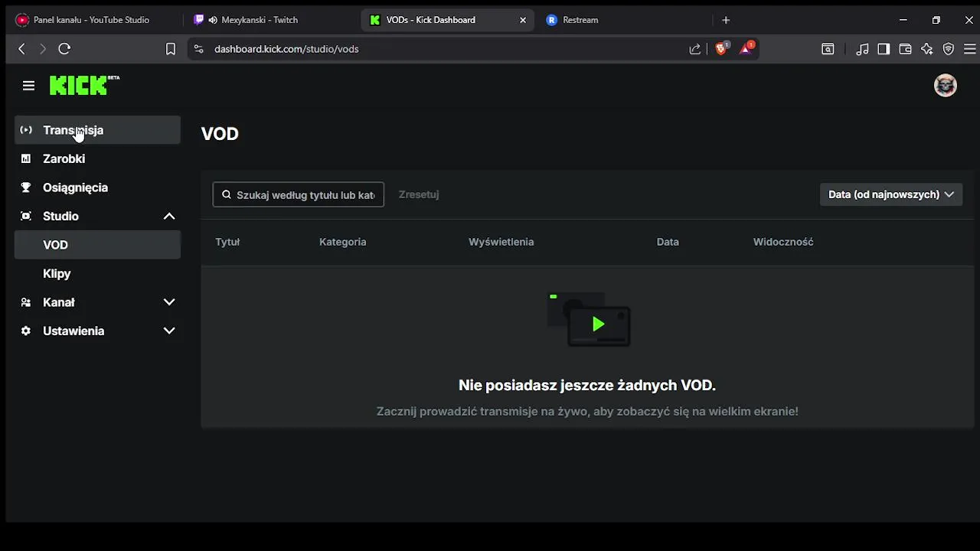Click the Transmisja broadcast icon
The width and height of the screenshot is (980, 551).
(26, 130)
